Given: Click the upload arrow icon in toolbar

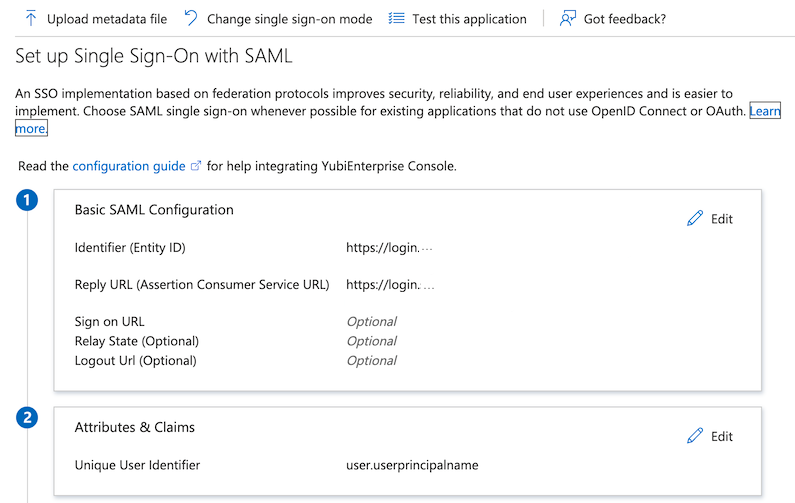Looking at the screenshot, I should [31, 19].
